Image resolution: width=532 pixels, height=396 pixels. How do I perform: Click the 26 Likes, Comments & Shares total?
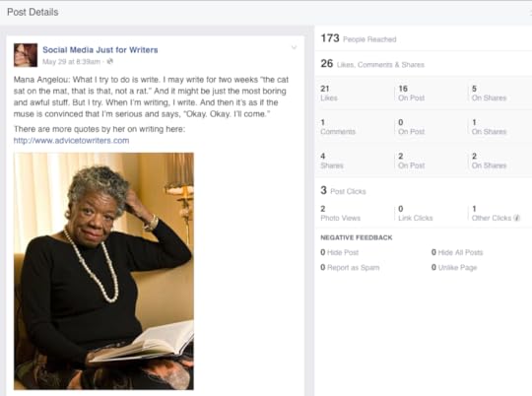(372, 63)
